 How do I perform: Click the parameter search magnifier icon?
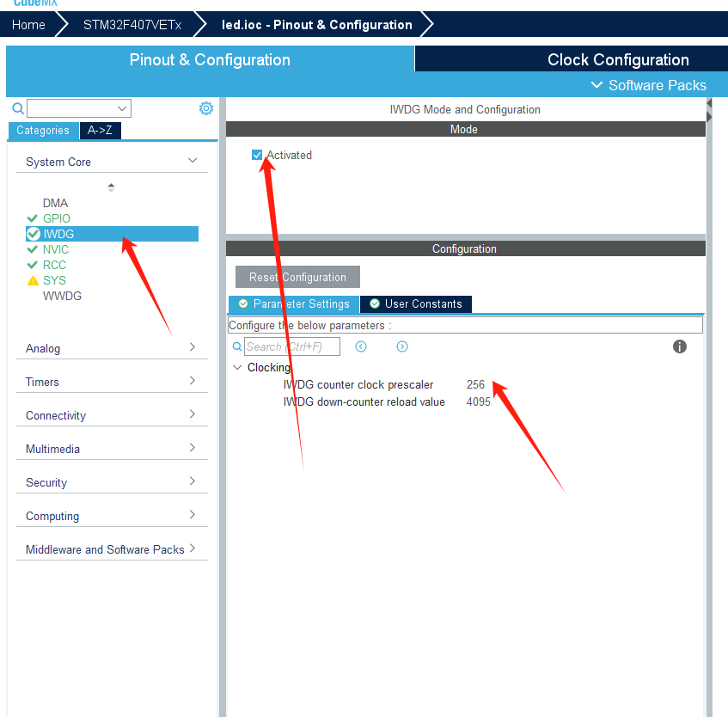[237, 346]
